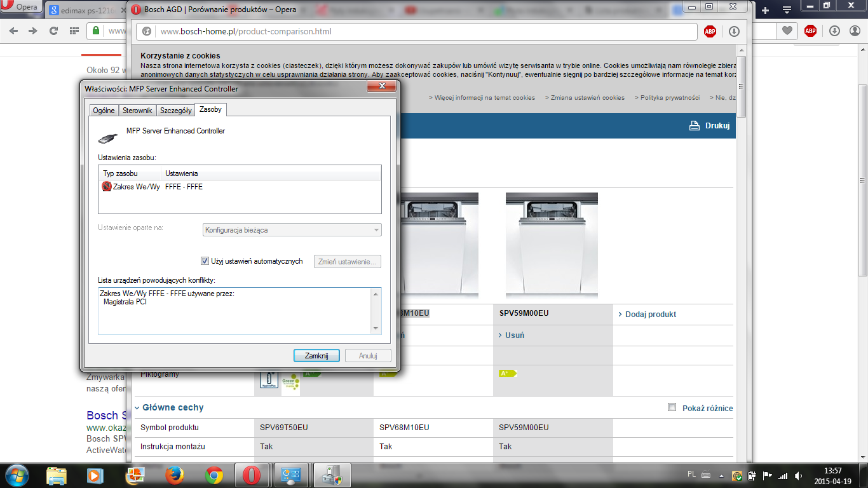Click the printer icon next to Drukuj

coord(695,126)
